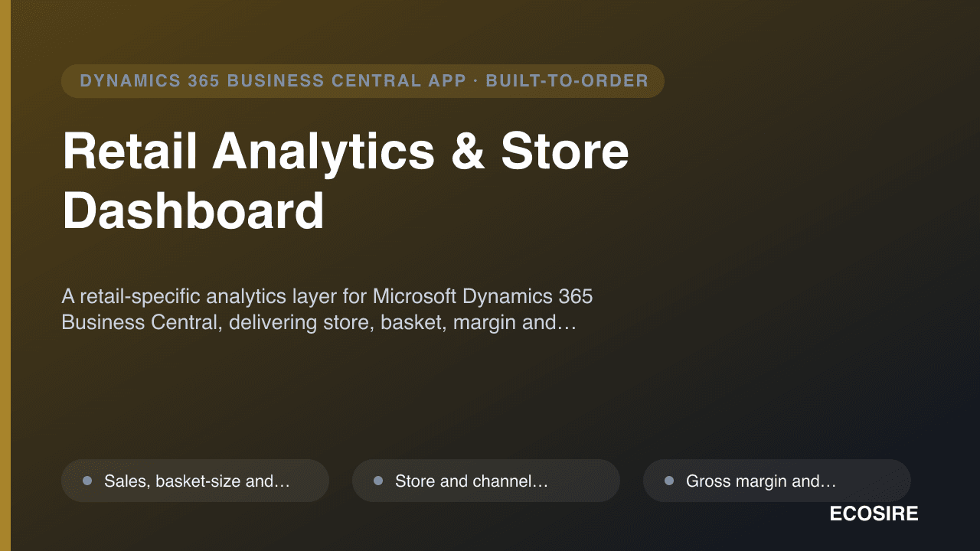The height and width of the screenshot is (551, 980).
Task: Open the 'Gross margin and…' pill
Action: coord(777,481)
